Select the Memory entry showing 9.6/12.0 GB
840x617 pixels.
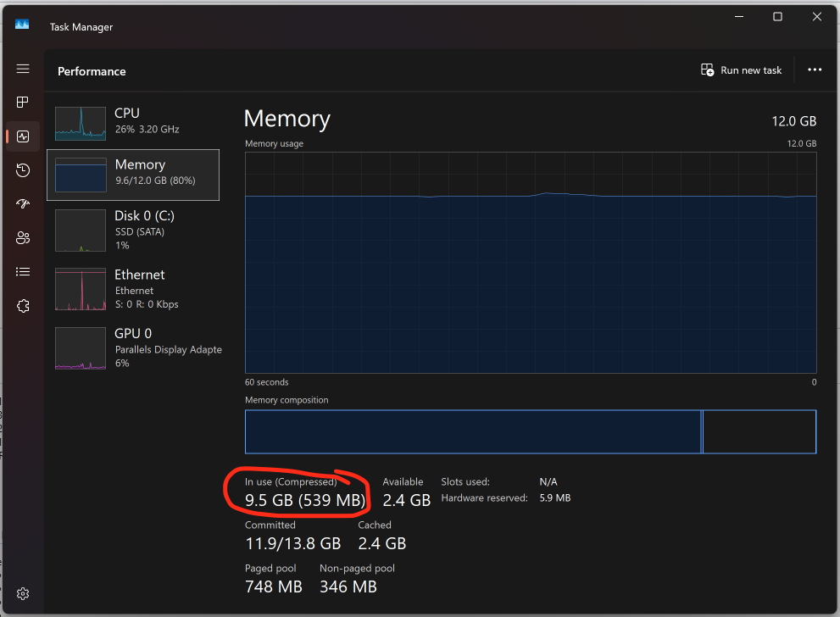pyautogui.click(x=132, y=175)
